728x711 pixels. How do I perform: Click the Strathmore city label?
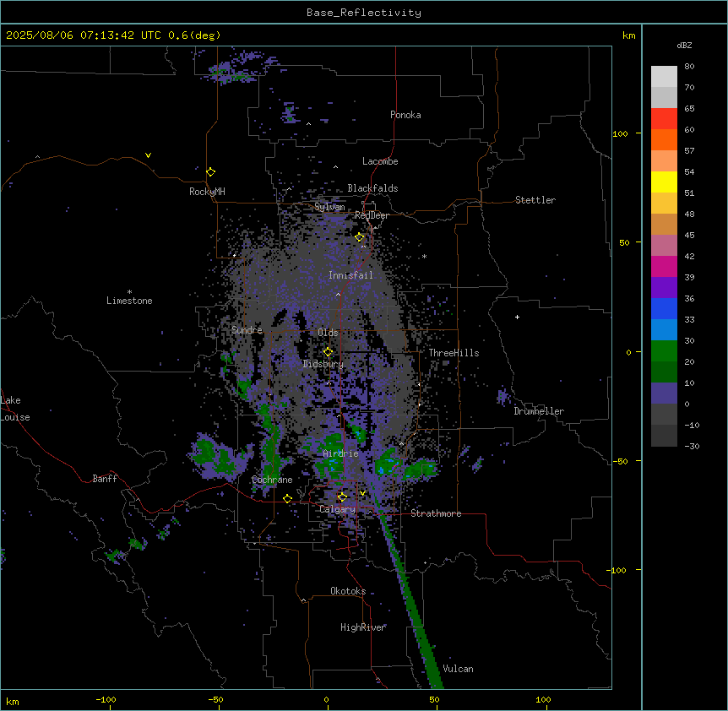(436, 513)
